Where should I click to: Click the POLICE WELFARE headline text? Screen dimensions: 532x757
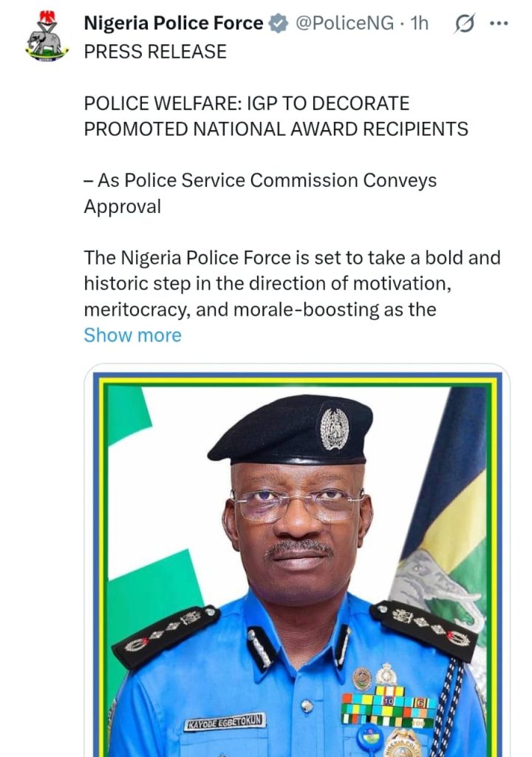[276, 116]
